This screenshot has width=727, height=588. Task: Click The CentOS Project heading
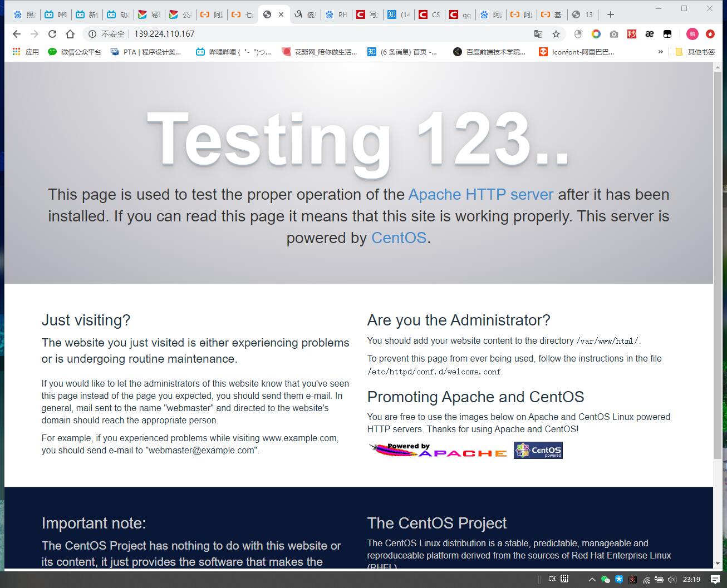click(x=437, y=523)
